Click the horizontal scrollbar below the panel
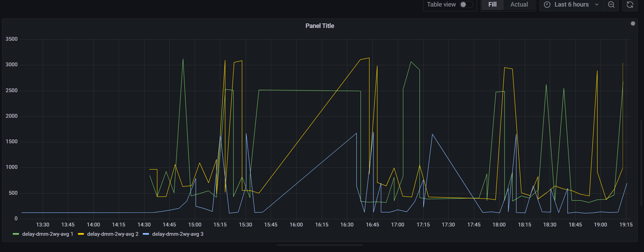 point(320,245)
